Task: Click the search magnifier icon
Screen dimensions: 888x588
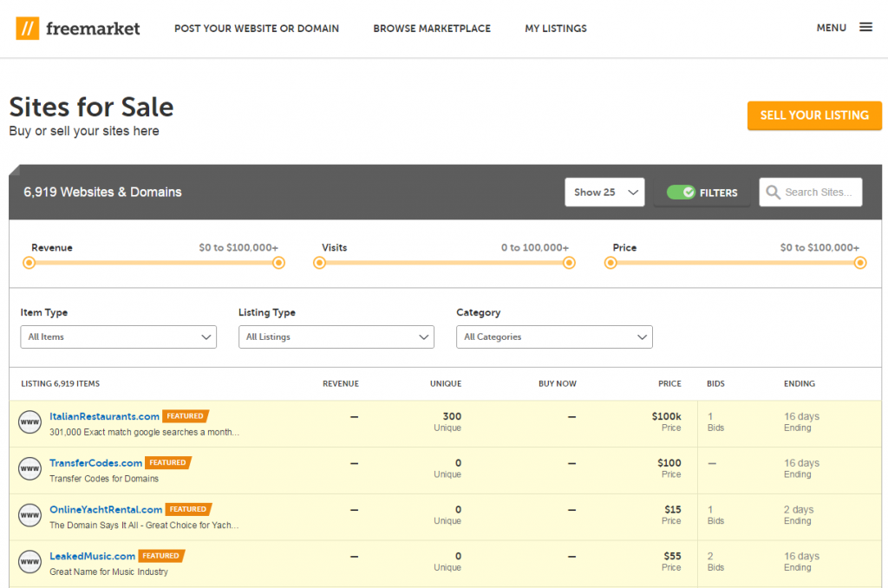Action: [x=773, y=192]
